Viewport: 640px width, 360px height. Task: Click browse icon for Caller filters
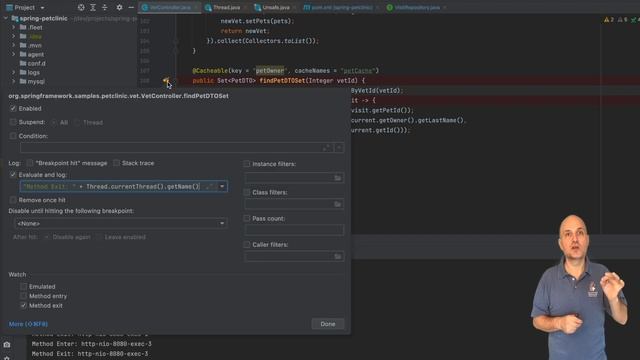(338, 256)
